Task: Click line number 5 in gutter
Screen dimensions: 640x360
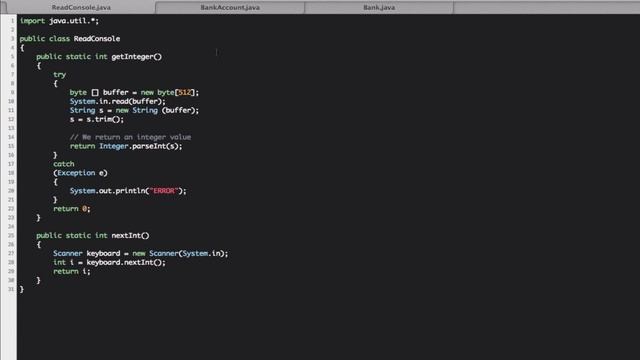Action: pos(12,57)
